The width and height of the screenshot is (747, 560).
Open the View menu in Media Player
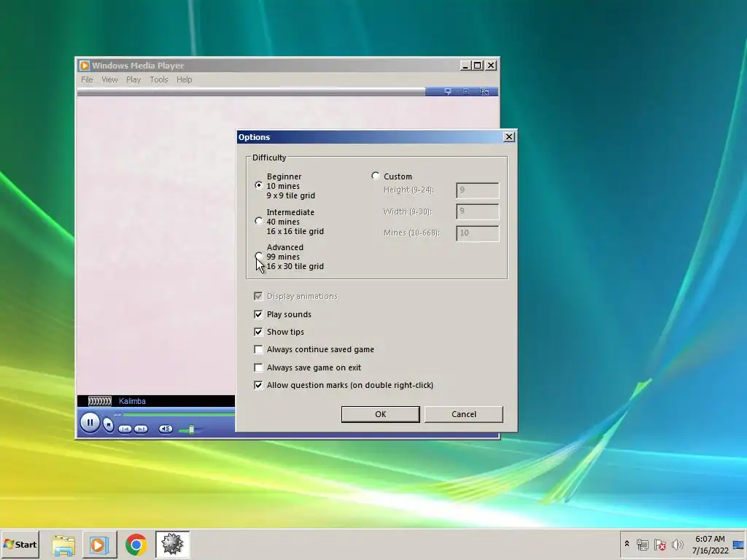[109, 79]
